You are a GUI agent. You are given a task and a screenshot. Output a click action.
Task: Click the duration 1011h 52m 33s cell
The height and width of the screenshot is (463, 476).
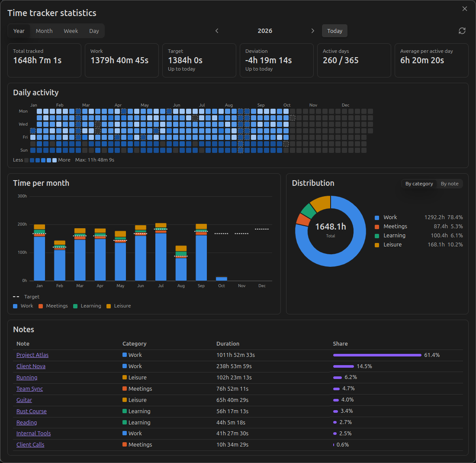pyautogui.click(x=235, y=355)
